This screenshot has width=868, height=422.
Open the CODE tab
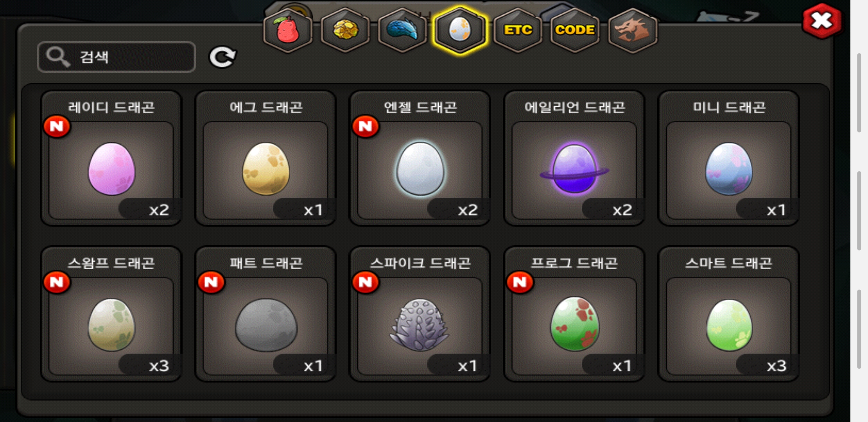pos(575,30)
